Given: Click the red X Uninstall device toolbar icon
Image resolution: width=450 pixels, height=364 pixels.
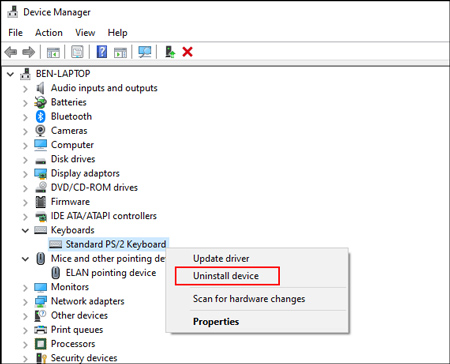Looking at the screenshot, I should pos(187,52).
